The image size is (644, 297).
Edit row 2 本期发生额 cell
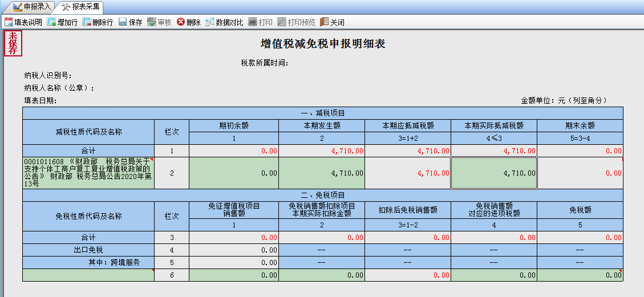322,173
